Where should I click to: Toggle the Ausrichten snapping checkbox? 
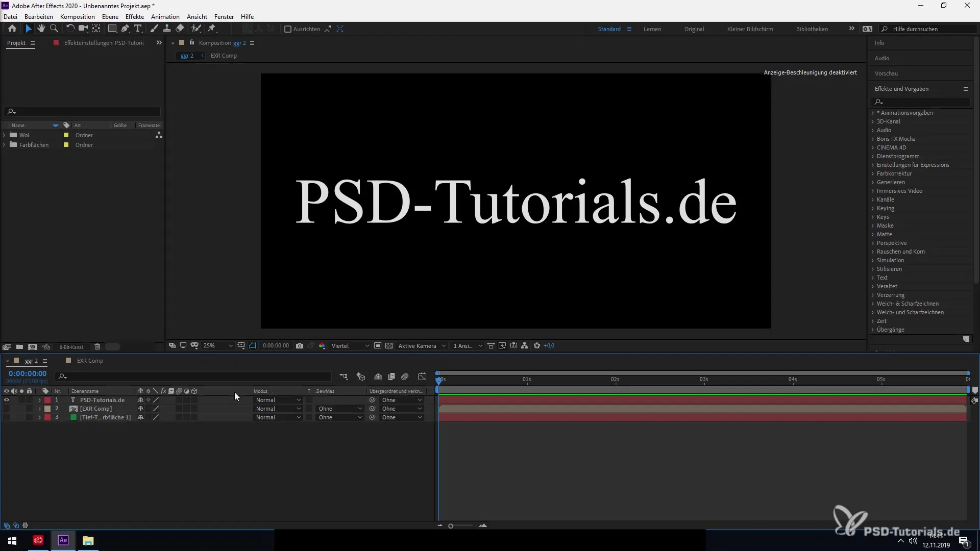coord(288,29)
